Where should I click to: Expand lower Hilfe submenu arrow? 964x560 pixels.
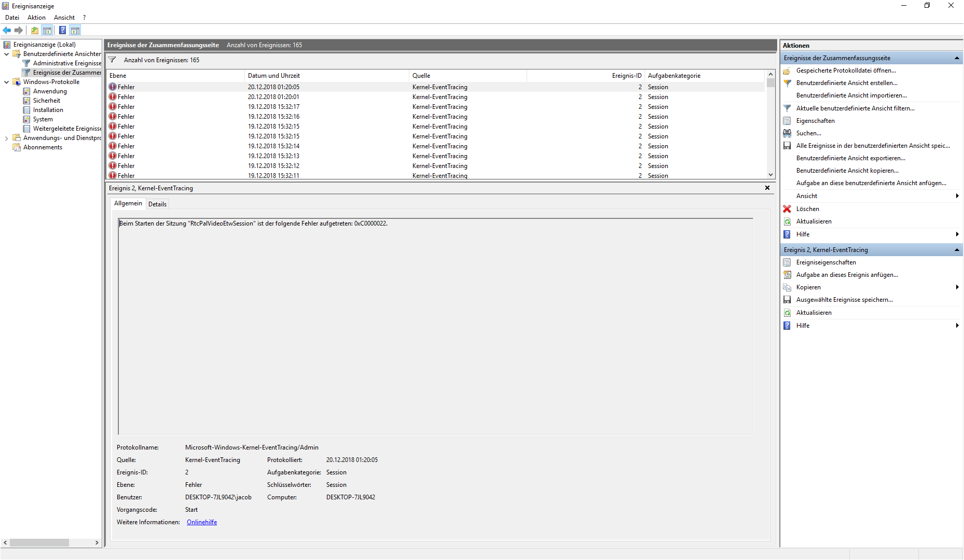(957, 326)
